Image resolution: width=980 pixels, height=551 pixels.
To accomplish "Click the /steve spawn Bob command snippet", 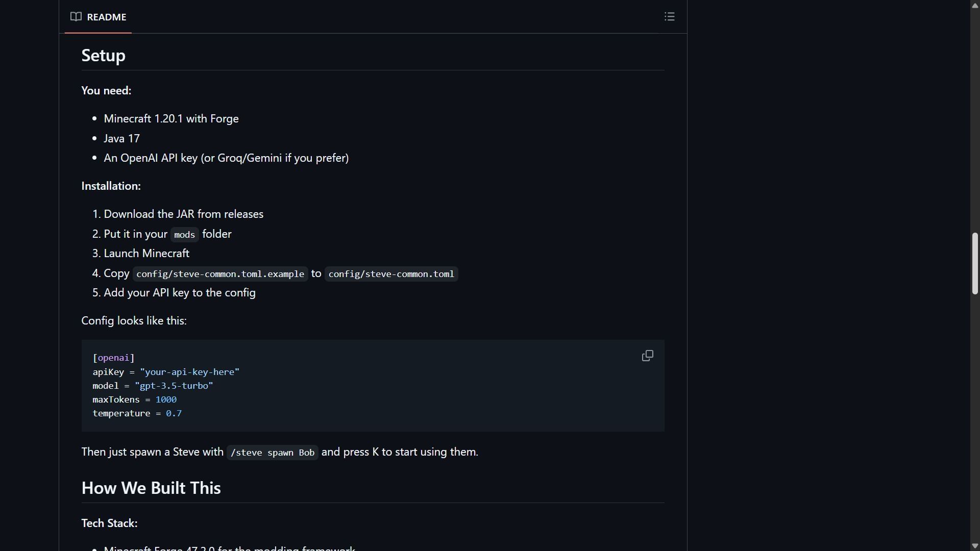I will pyautogui.click(x=272, y=452).
